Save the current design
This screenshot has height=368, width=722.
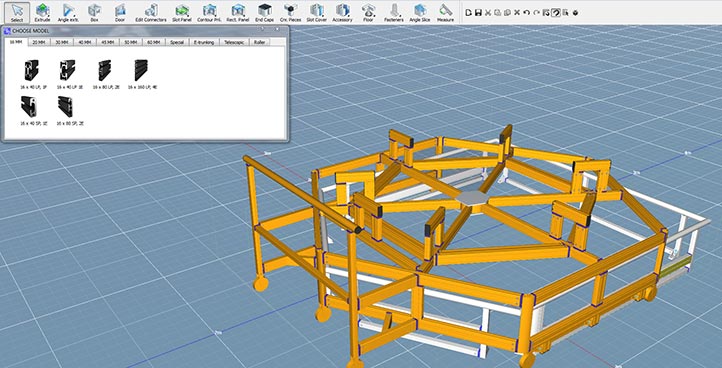click(478, 13)
